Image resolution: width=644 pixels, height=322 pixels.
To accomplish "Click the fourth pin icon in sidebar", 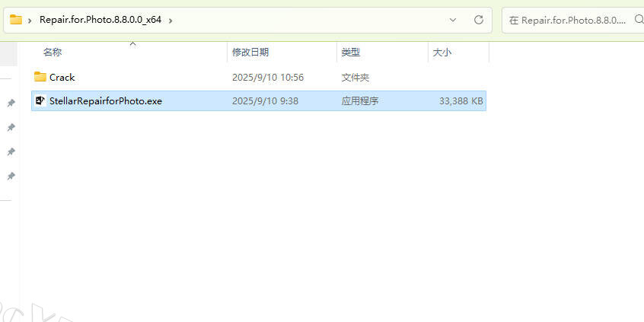I will 11,176.
